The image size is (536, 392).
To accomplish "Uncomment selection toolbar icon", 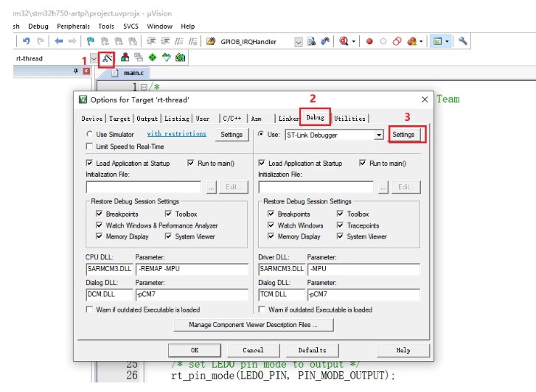I will tap(192, 41).
